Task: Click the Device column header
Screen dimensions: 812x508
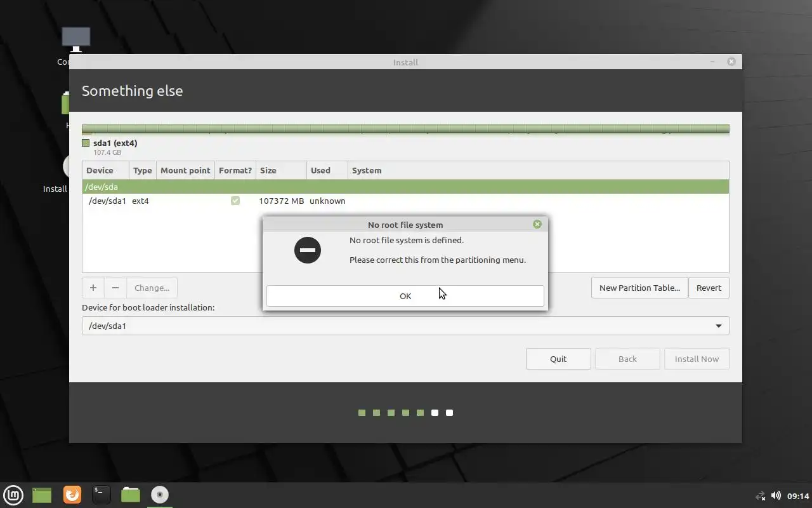Action: click(x=106, y=170)
